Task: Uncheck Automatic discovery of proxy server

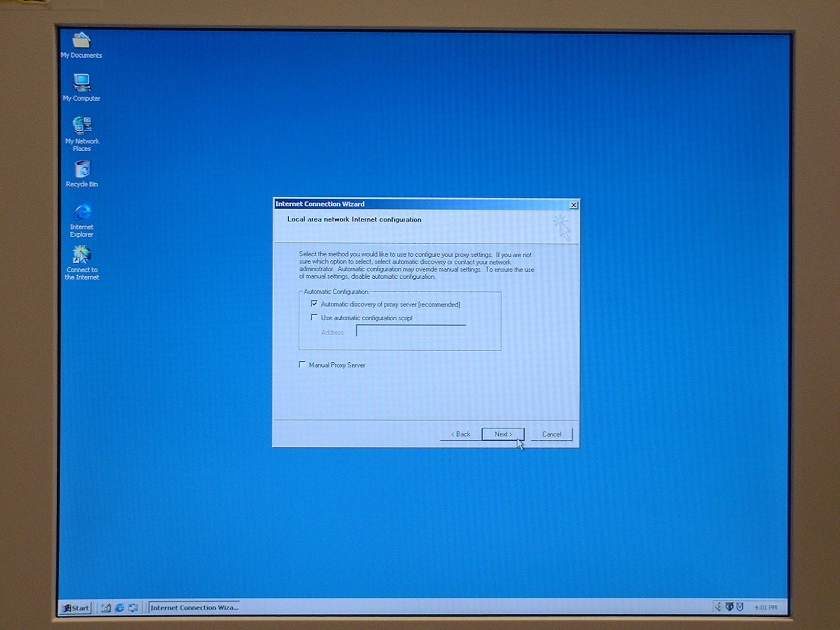Action: click(314, 304)
